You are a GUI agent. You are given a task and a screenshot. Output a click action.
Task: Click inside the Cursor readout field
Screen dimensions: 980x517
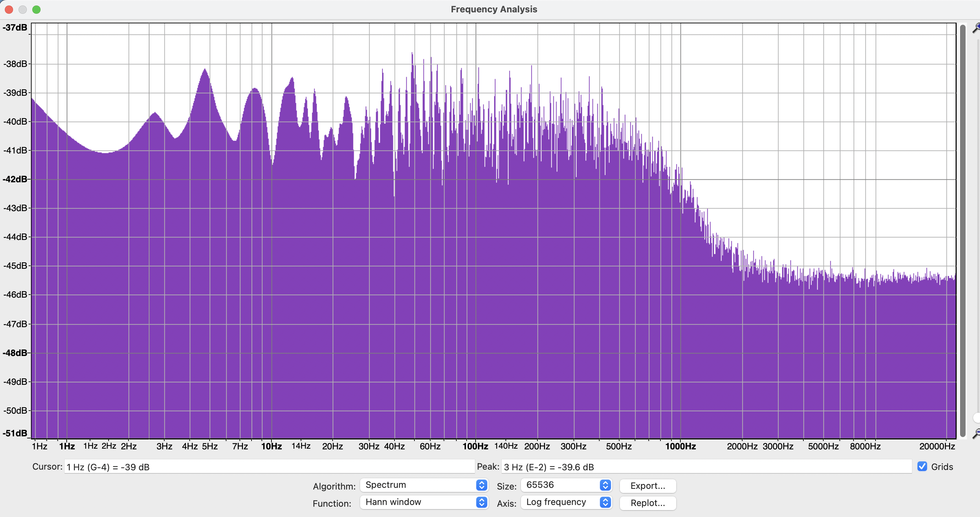pyautogui.click(x=269, y=467)
